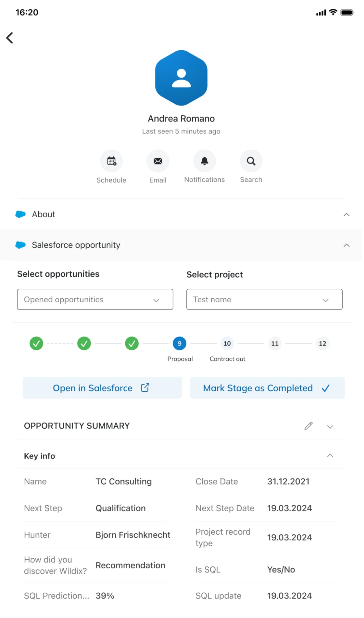The height and width of the screenshot is (618, 364).
Task: Click Bjorn Frischknecht hunter value
Action: pyautogui.click(x=133, y=535)
